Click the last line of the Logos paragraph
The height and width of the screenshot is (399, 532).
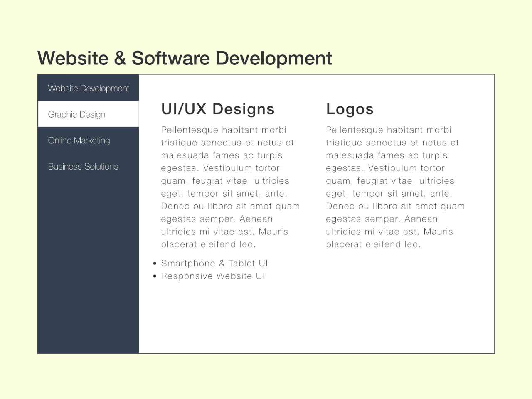point(373,244)
